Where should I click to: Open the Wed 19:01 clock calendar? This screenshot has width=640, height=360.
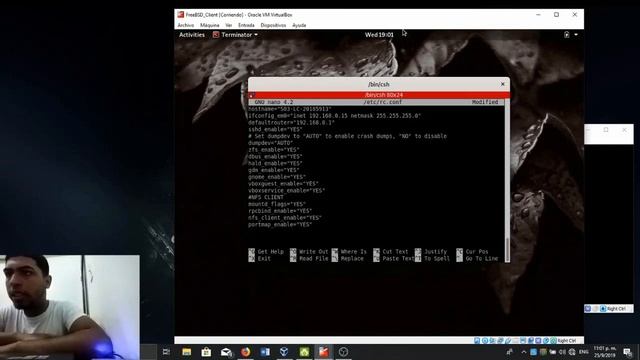[379, 35]
